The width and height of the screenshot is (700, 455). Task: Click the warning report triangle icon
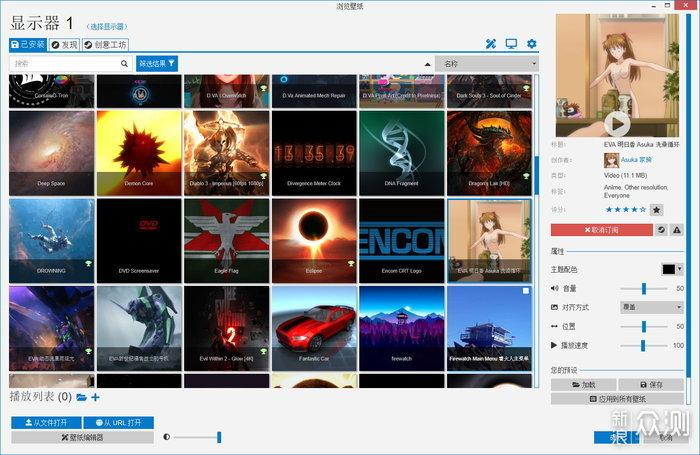point(677,230)
